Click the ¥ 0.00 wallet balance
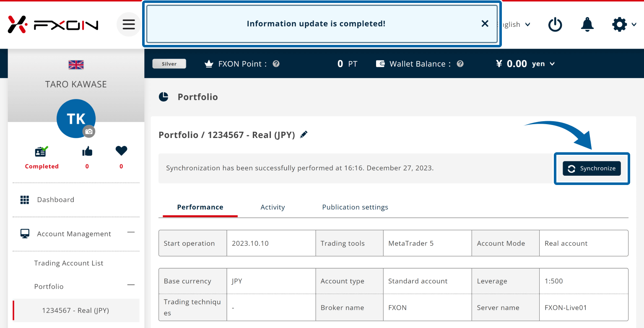Screen dimensions: 644x328 511,64
